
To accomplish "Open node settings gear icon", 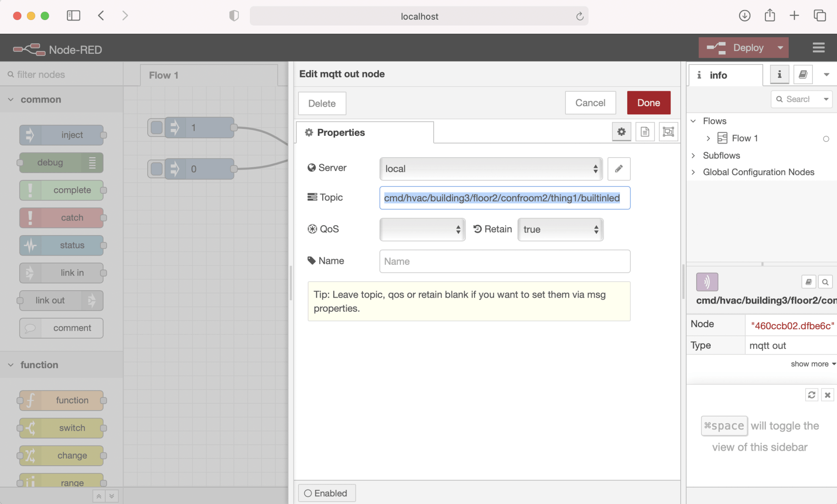I will tap(621, 132).
